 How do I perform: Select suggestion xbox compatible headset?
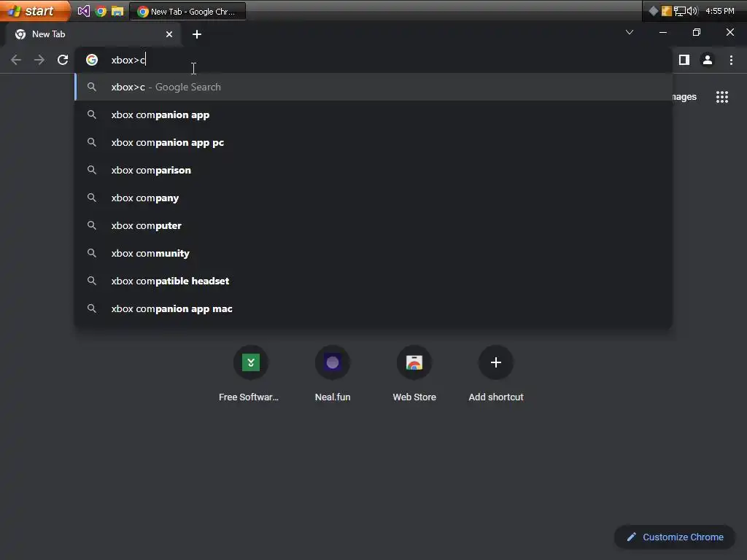(x=373, y=281)
